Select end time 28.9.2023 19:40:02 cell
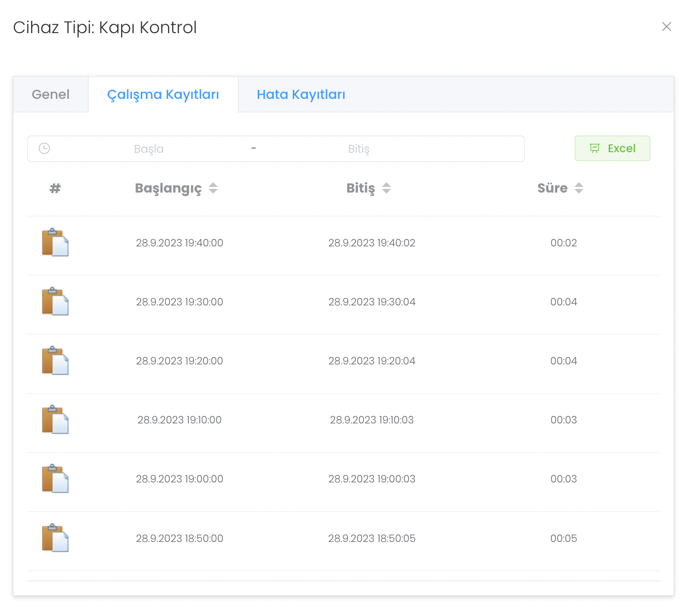686x616 pixels. click(x=371, y=243)
